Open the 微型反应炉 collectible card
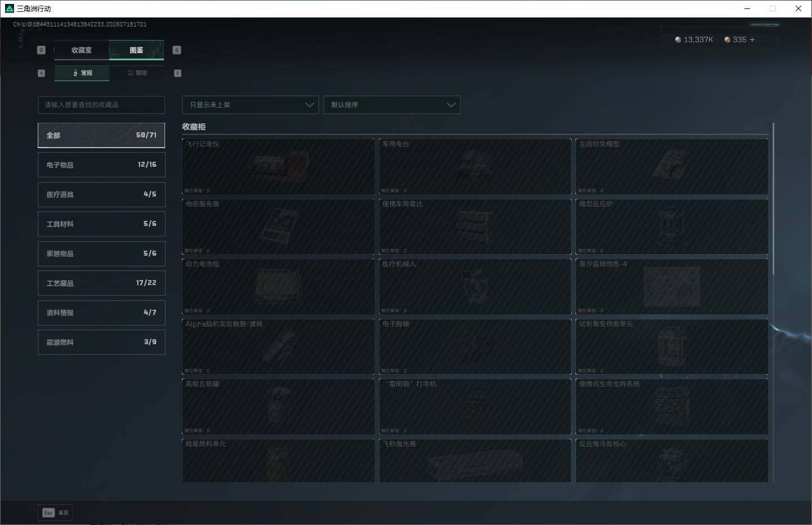Viewport: 812px width, 525px height. pos(672,226)
